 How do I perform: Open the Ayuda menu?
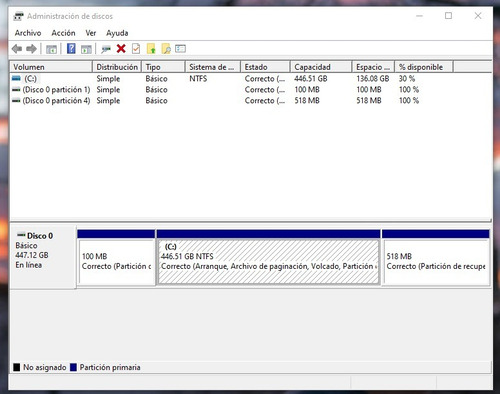(117, 33)
